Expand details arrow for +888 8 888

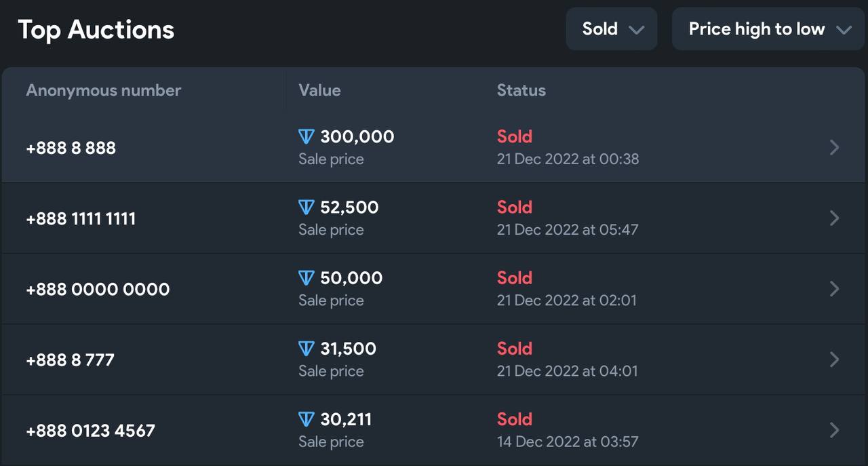pyautogui.click(x=835, y=148)
